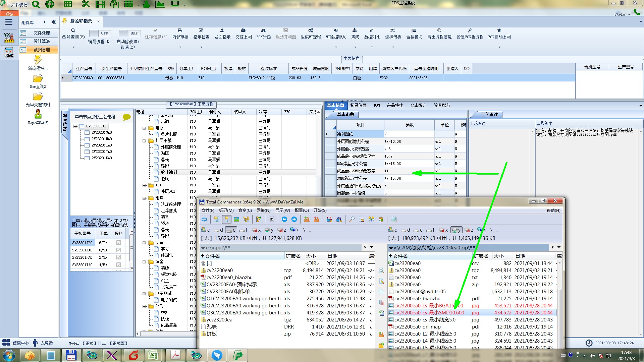
Task: Click the ECN升级 toolbar icon
Action: [263, 31]
